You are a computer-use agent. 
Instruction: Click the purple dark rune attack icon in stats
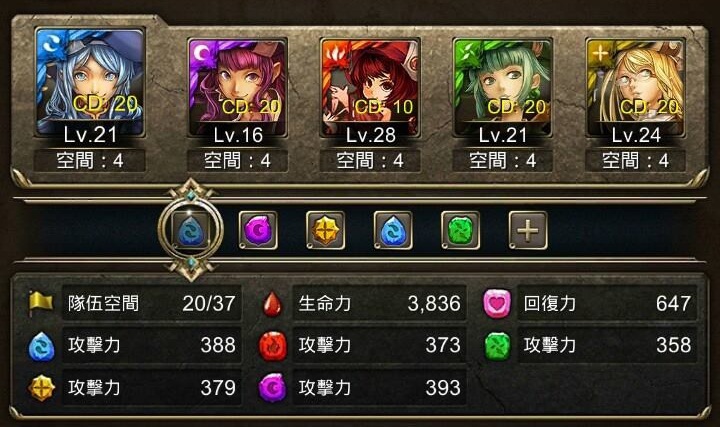(x=273, y=388)
